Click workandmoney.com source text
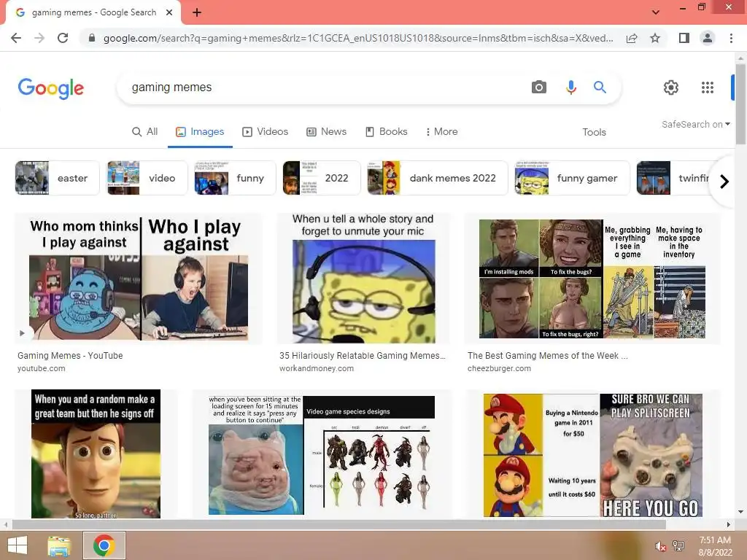Image resolution: width=747 pixels, height=560 pixels. click(317, 368)
